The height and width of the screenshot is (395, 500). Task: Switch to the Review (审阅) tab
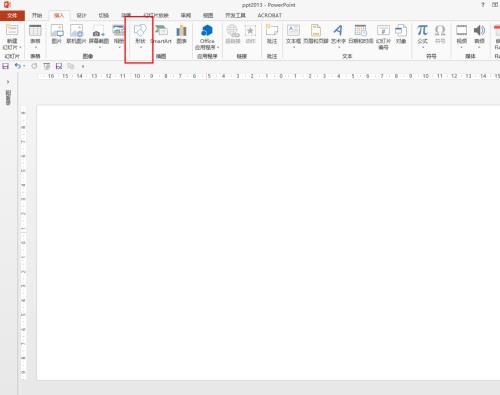186,15
